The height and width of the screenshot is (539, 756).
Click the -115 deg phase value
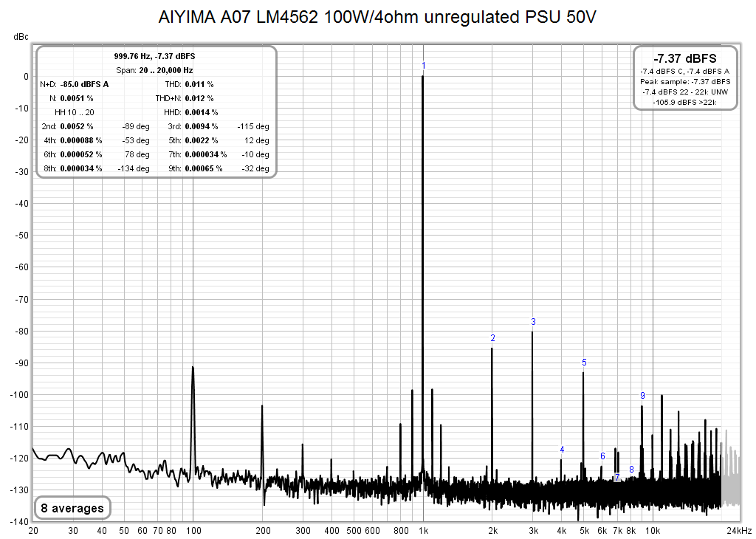click(253, 126)
